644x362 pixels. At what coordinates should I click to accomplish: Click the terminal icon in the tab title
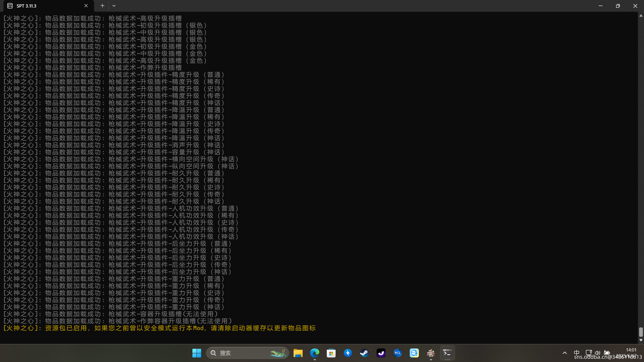point(10,6)
